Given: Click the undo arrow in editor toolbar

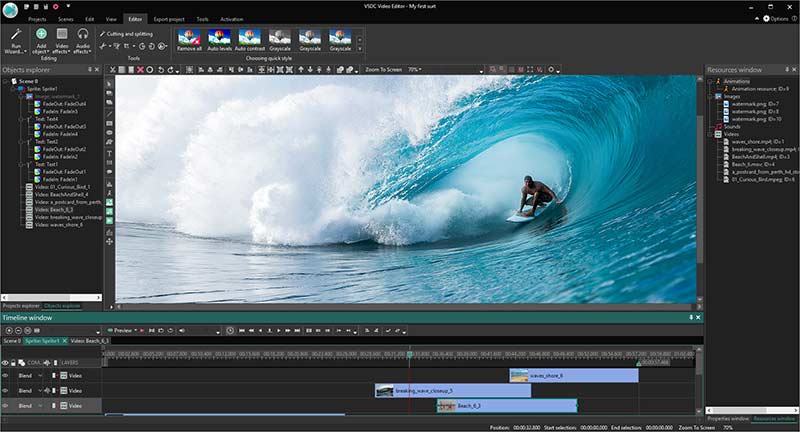Looking at the screenshot, I should click(161, 70).
